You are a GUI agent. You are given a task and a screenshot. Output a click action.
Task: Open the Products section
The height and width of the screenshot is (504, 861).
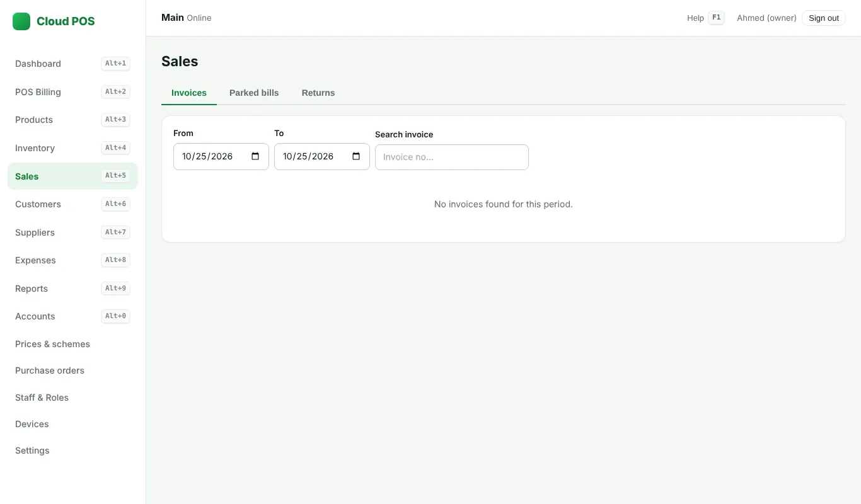(72, 120)
